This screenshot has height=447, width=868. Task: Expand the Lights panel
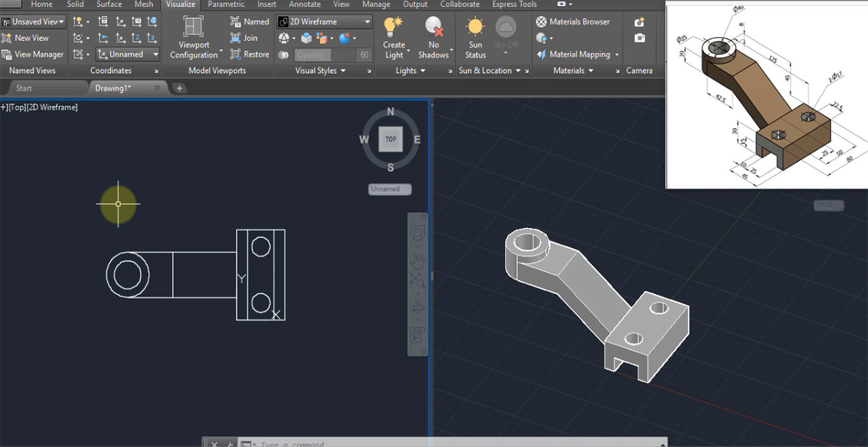point(410,71)
